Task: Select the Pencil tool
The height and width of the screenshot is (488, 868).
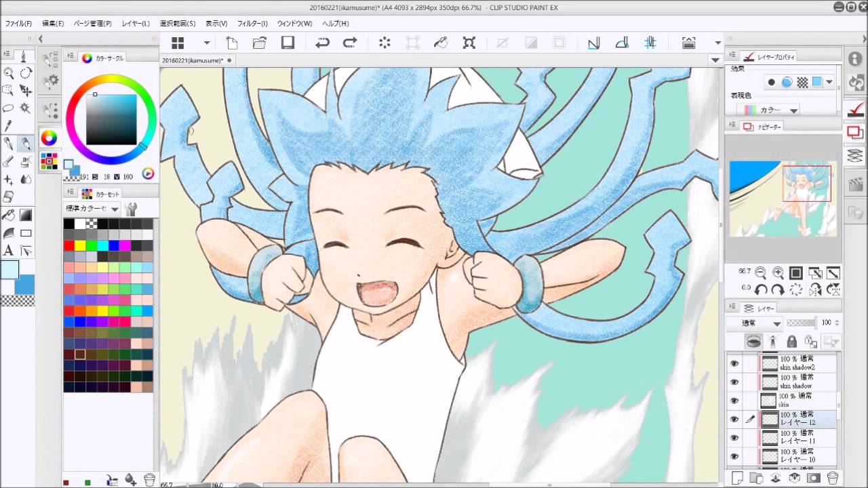Action: click(x=26, y=144)
